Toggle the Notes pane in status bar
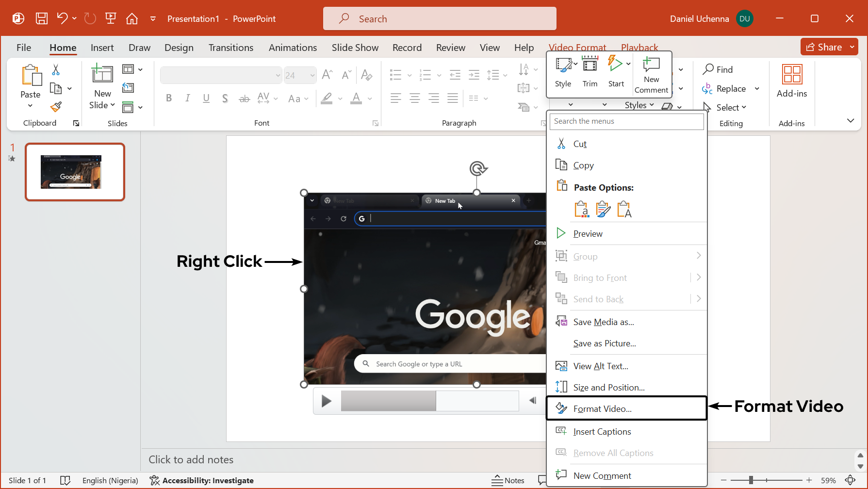This screenshot has height=489, width=868. pos(508,480)
